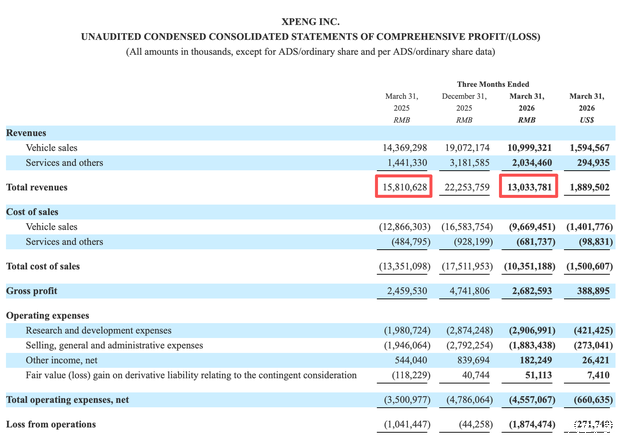Select services and others value 1,441,330
Screen dimensions: 620x439
tap(407, 163)
